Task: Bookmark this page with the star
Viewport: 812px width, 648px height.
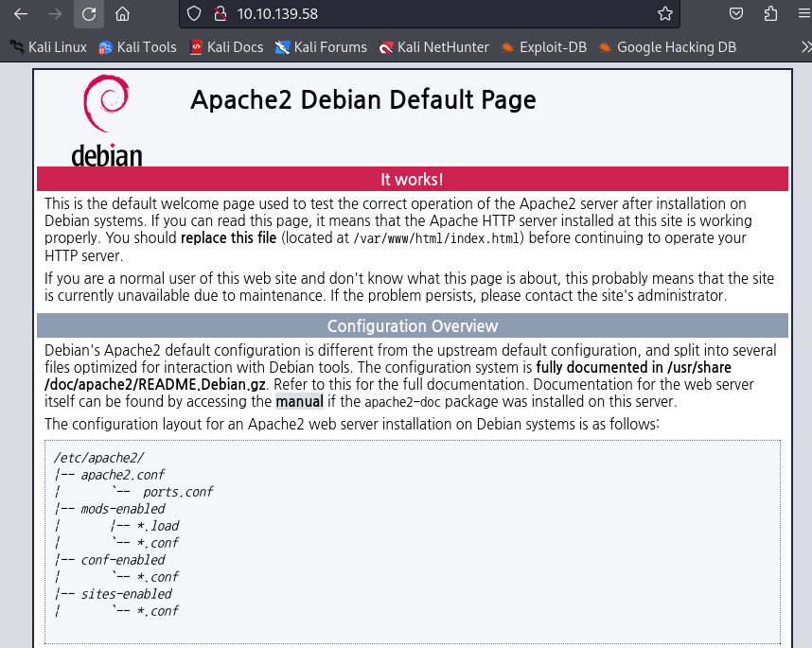Action: pyautogui.click(x=665, y=14)
